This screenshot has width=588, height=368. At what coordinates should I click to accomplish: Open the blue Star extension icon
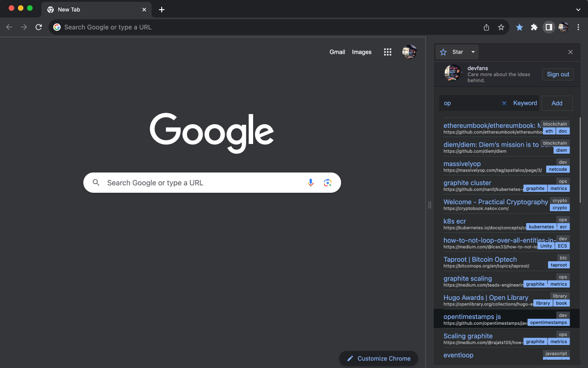pos(520,27)
